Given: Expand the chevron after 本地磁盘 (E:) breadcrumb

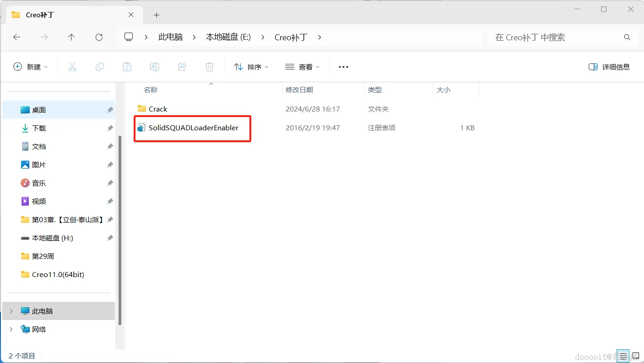Looking at the screenshot, I should 263,37.
